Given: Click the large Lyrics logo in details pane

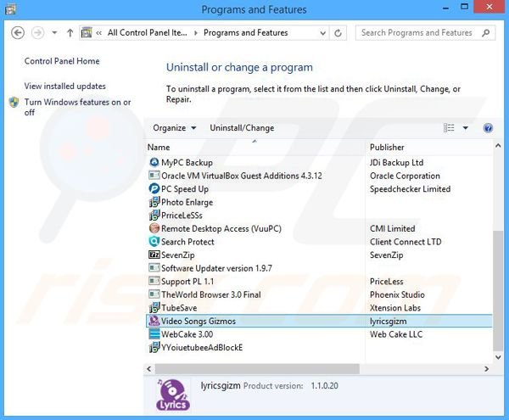Looking at the screenshot, I should (x=173, y=395).
